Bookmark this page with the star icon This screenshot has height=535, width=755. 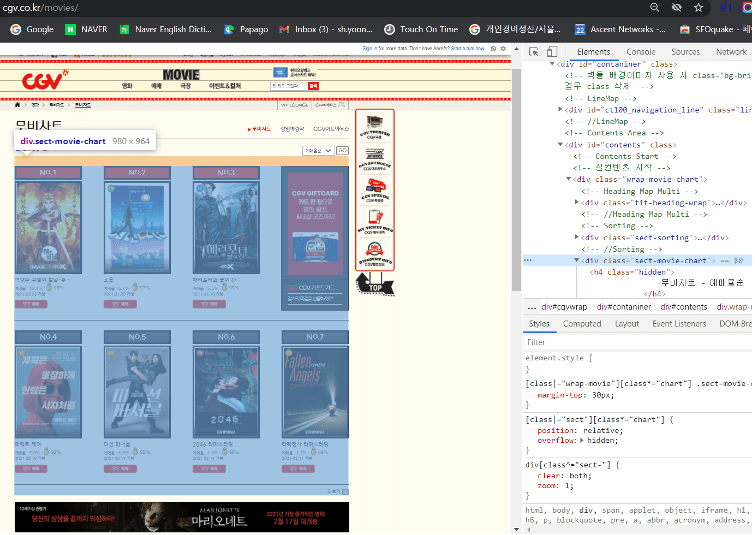(698, 7)
